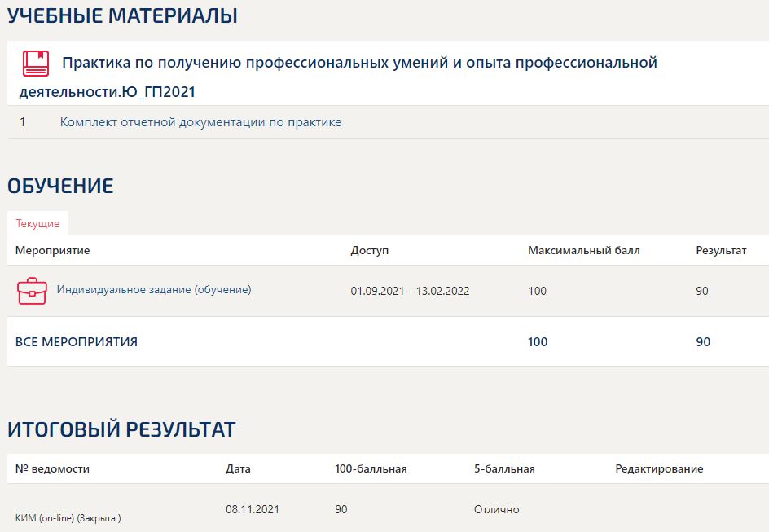The image size is (769, 532).
Task: Click the Дата column header
Action: point(238,468)
